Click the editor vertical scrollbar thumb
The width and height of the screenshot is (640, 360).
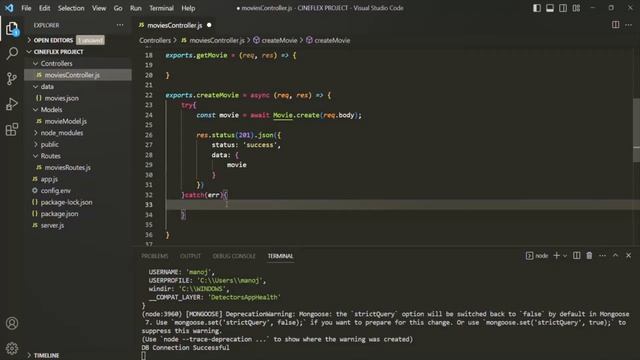click(636, 130)
